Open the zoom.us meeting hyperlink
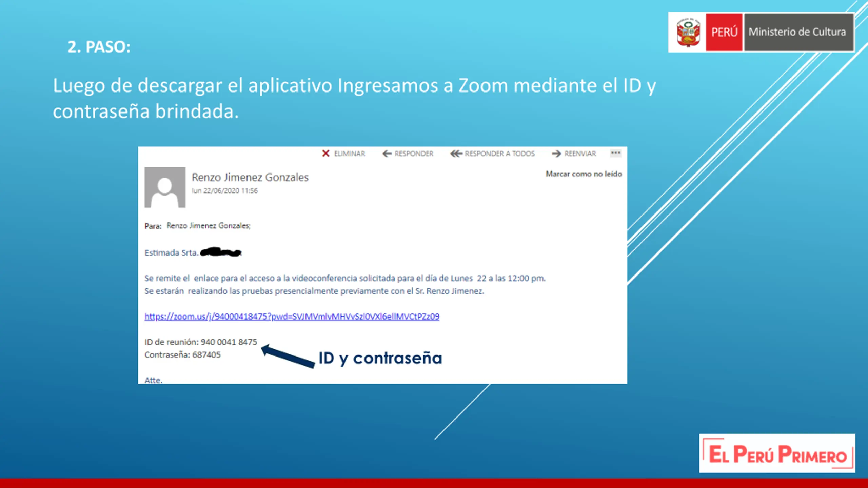This screenshot has height=488, width=868. coord(292,317)
